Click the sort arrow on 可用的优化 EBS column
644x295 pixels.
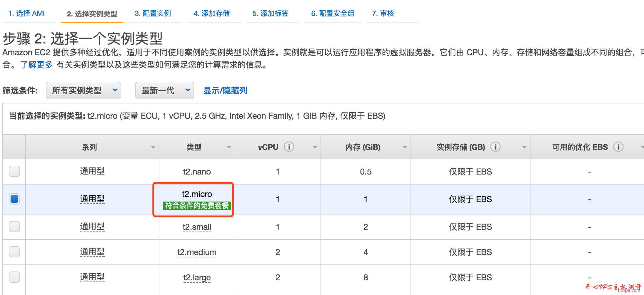642,147
